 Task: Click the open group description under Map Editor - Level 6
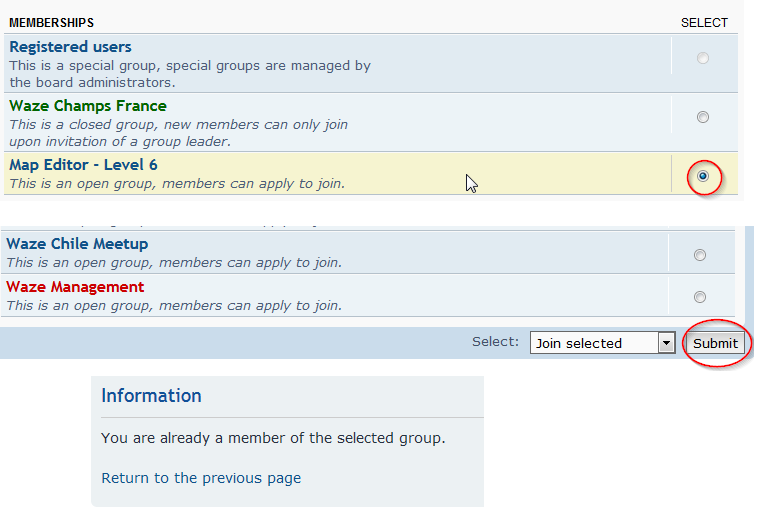(x=177, y=184)
